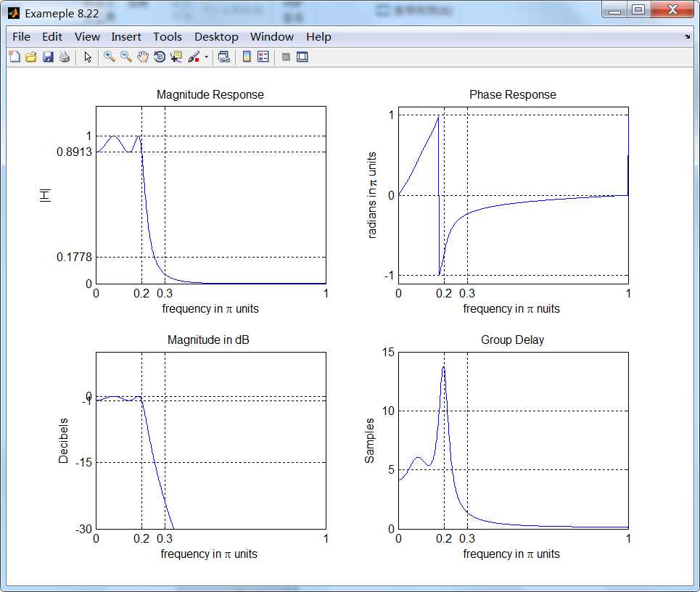
Task: Click the New Figure icon
Action: coord(15,57)
